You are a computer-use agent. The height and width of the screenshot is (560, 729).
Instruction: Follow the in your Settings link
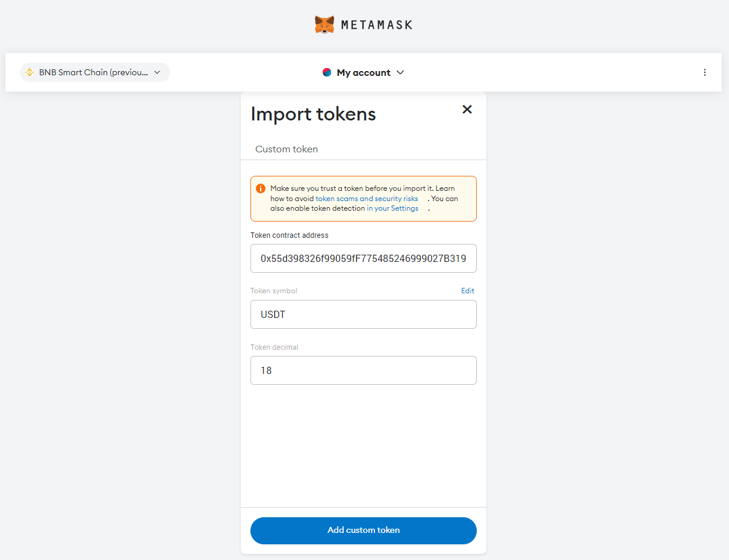(x=392, y=208)
